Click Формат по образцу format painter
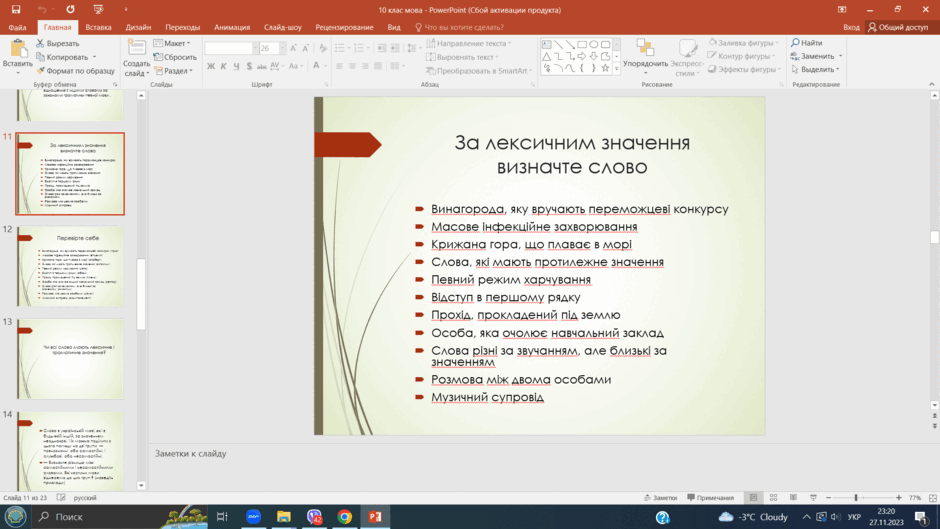The height and width of the screenshot is (529, 940). coord(76,71)
